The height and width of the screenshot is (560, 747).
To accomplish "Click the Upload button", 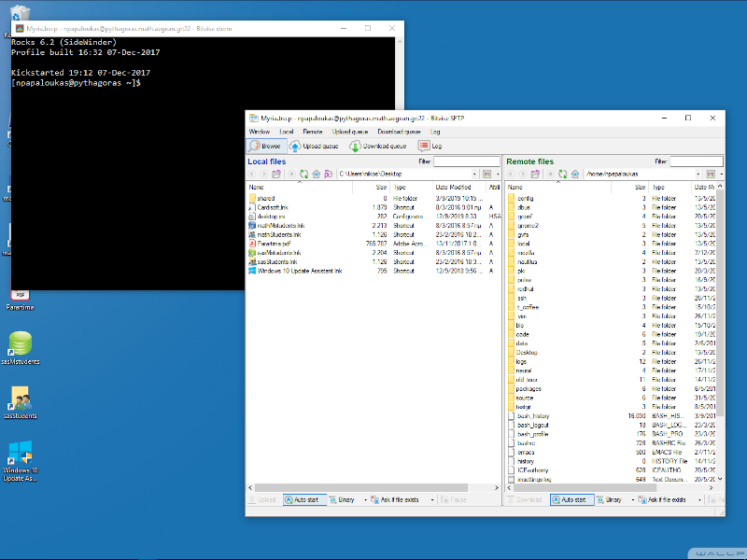I will (x=262, y=499).
